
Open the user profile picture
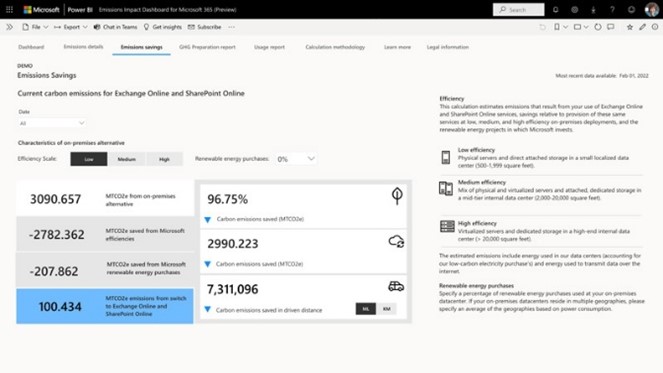tap(652, 9)
